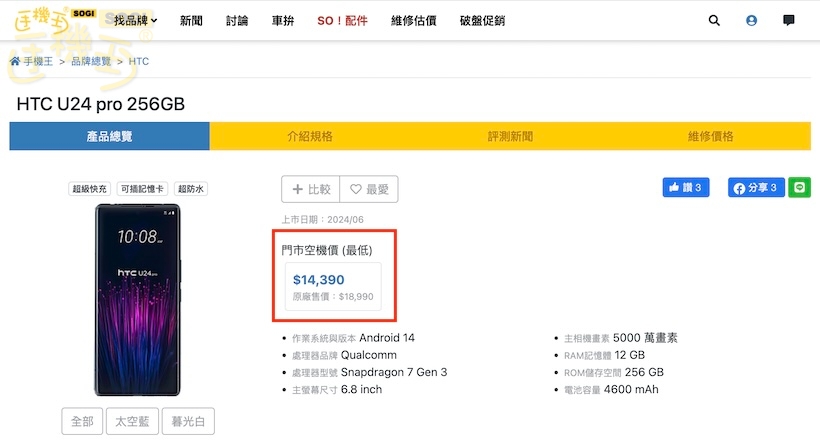Open the 新聞 menu item
This screenshot has width=820, height=447.
click(191, 20)
